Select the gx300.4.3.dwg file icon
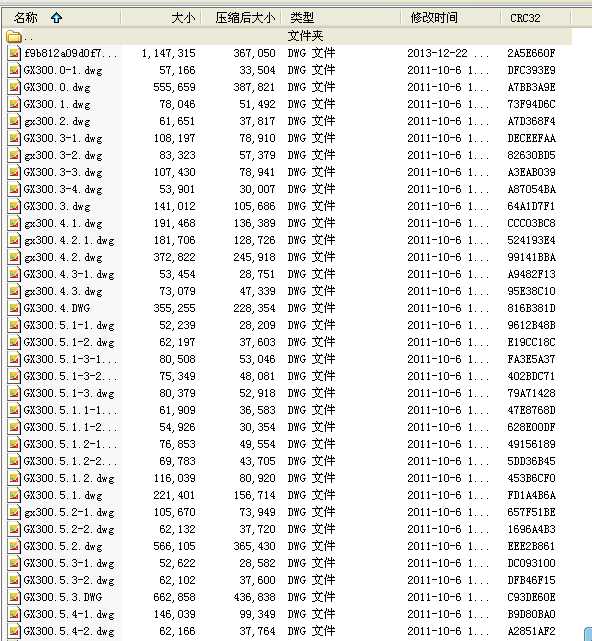592x641 pixels. click(x=14, y=291)
